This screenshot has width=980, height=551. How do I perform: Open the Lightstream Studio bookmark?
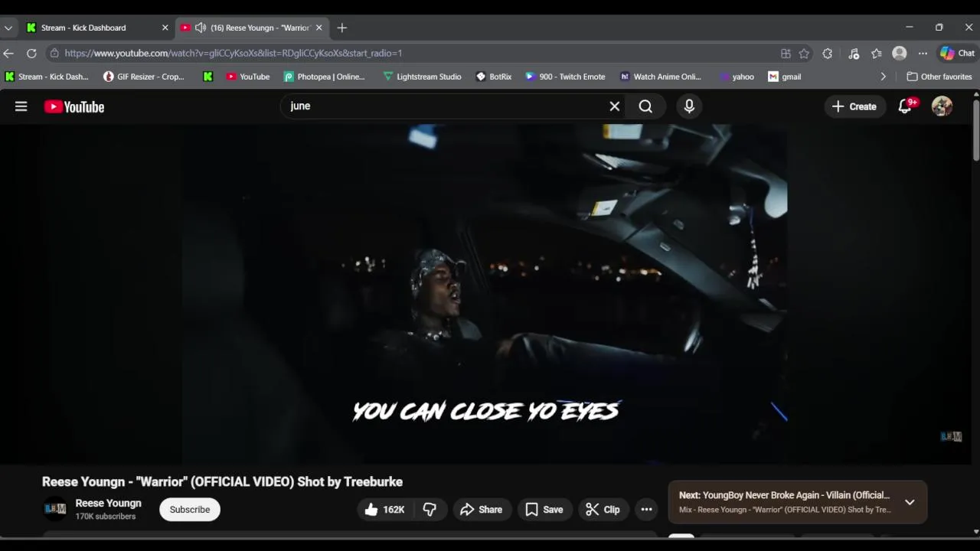[x=422, y=77]
